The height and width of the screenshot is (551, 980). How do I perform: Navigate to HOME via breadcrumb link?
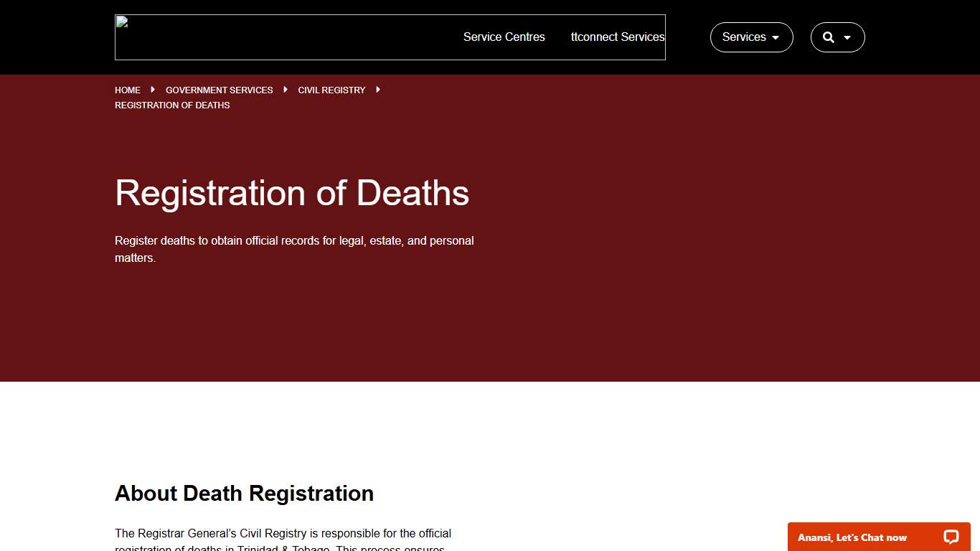[x=128, y=90]
